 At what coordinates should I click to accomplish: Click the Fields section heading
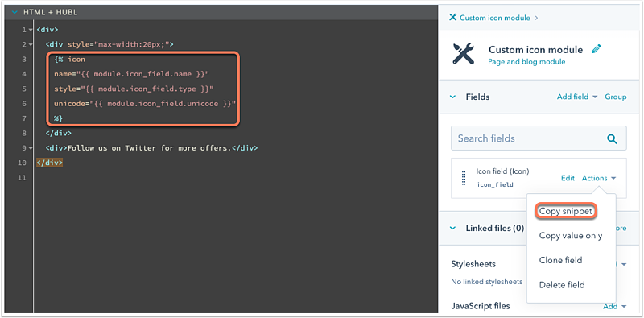point(477,97)
